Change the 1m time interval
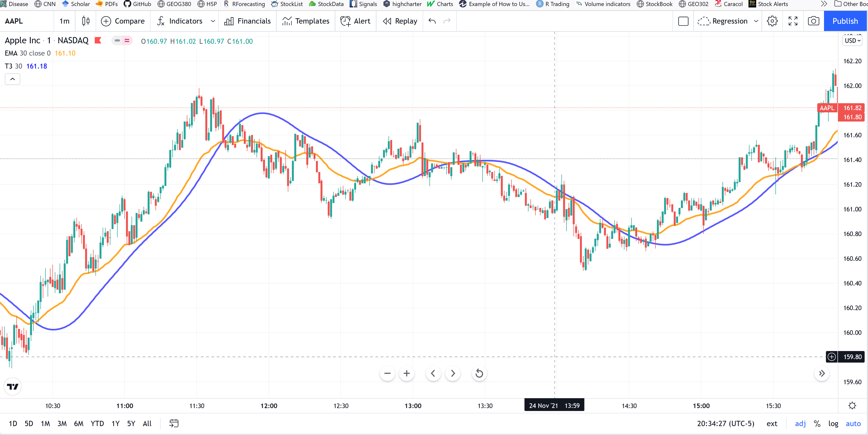Viewport: 868px width, 435px height. pyautogui.click(x=64, y=21)
